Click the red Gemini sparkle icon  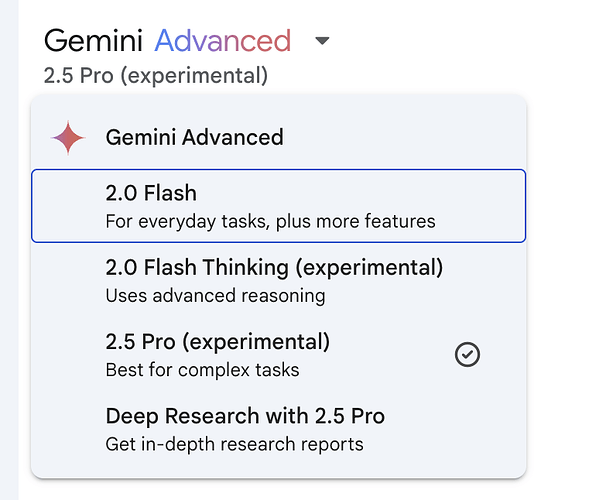point(68,138)
